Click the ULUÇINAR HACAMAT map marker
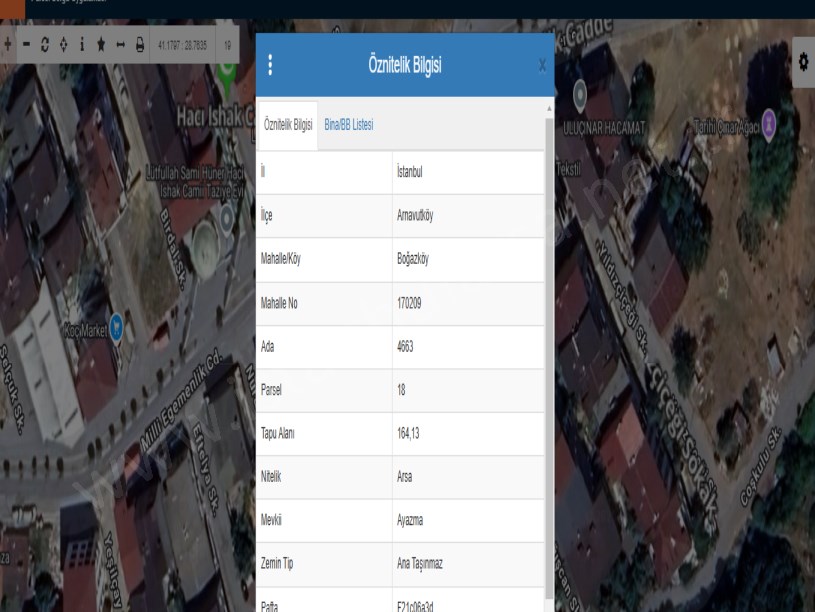Screen dimensions: 815x612 [x=579, y=93]
